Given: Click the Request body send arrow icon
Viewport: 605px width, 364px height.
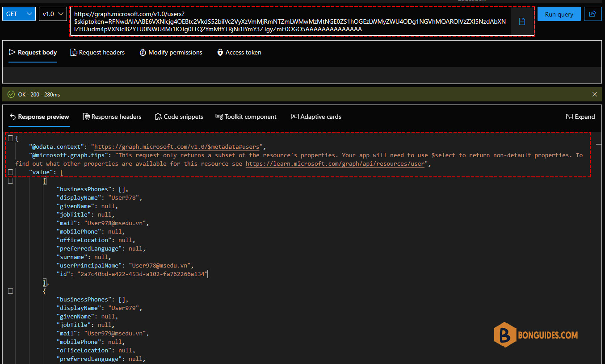Looking at the screenshot, I should [12, 53].
